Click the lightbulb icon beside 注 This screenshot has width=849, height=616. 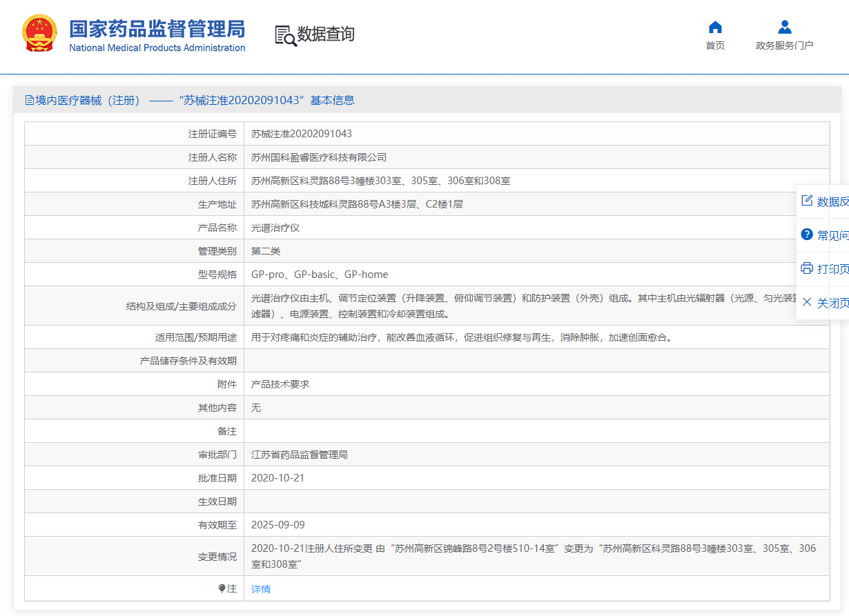click(x=222, y=588)
